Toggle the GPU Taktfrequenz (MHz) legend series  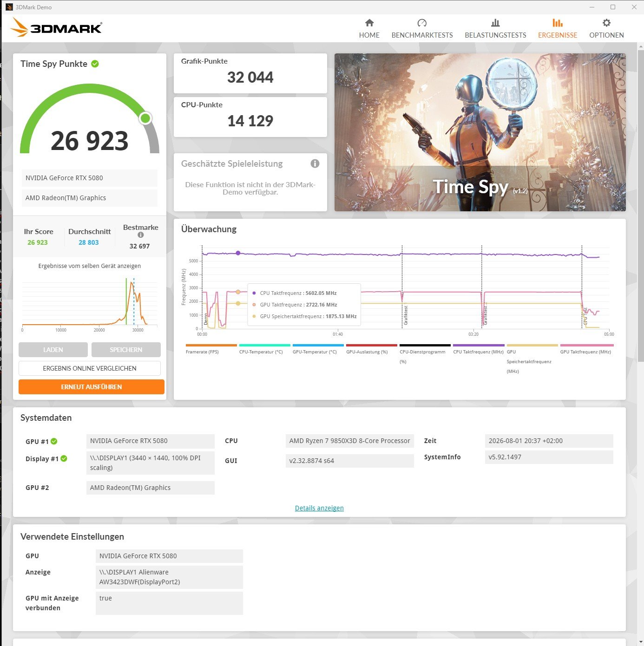[x=586, y=349]
